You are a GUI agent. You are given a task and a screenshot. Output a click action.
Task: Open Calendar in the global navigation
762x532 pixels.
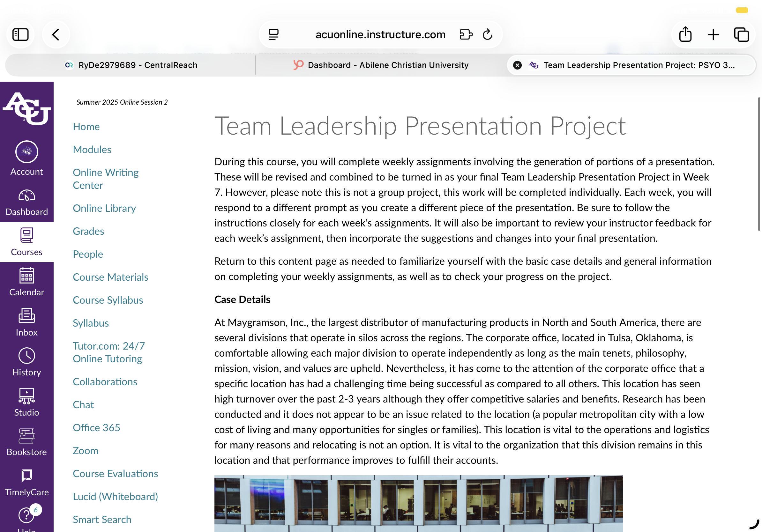click(x=26, y=282)
